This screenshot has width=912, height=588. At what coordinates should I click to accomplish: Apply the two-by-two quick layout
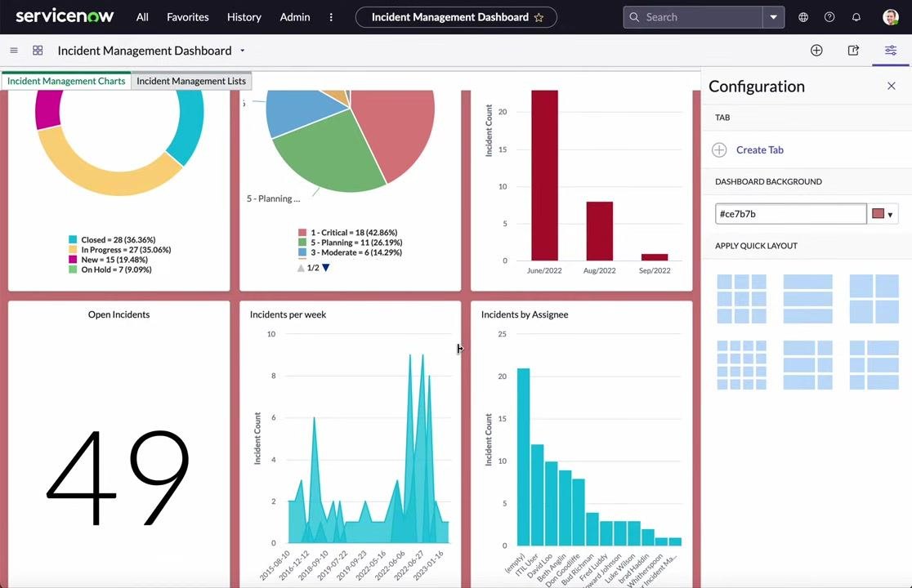click(x=874, y=299)
